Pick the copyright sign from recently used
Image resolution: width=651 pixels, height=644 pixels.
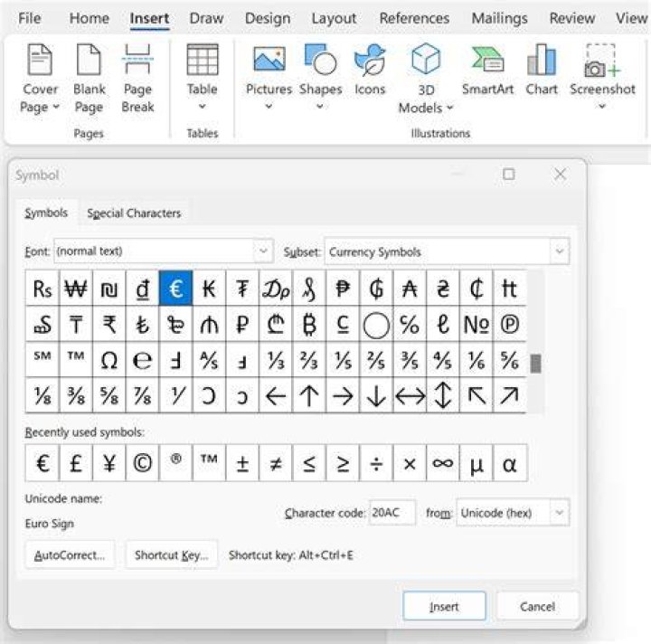[143, 463]
